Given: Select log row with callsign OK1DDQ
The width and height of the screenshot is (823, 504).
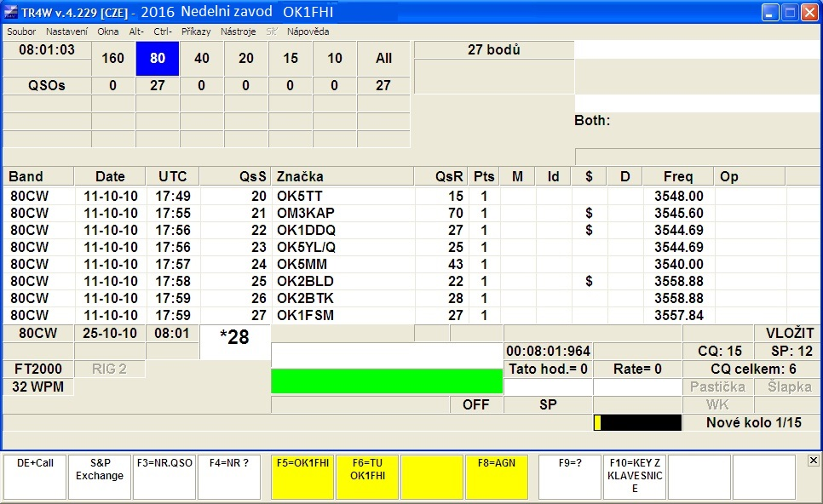Looking at the screenshot, I should coord(412,230).
